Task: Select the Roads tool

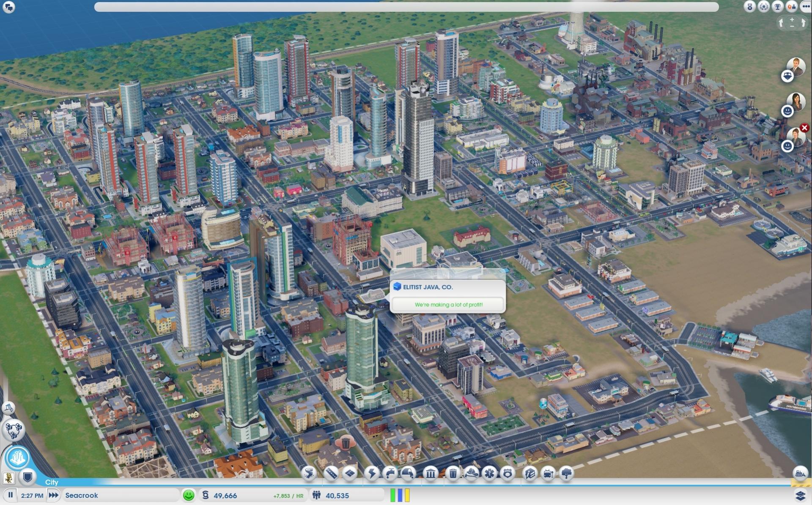Action: (x=331, y=473)
